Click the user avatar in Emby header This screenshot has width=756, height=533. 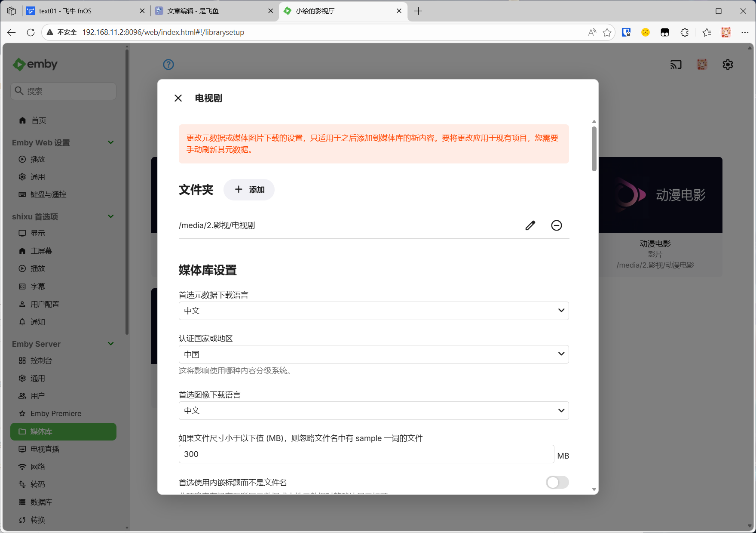[701, 65]
